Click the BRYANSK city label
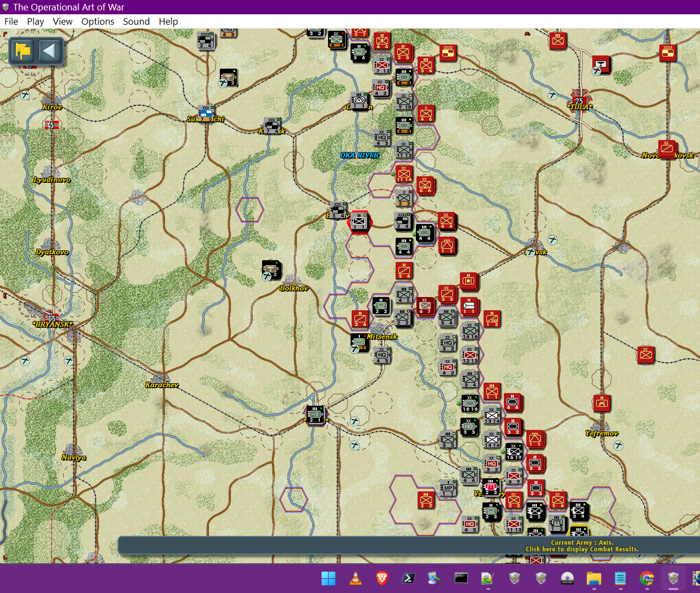The width and height of the screenshot is (700, 593). point(52,325)
